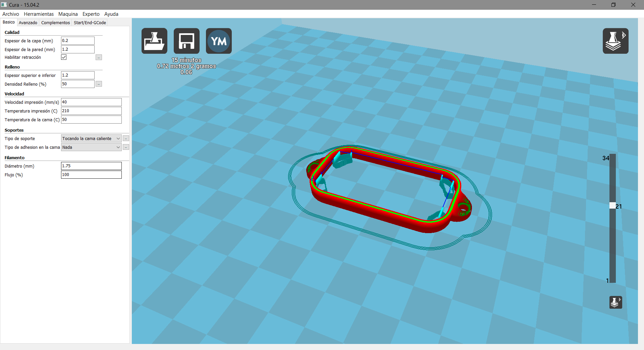644x350 pixels.
Task: Click the Load model icon
Action: click(x=154, y=41)
